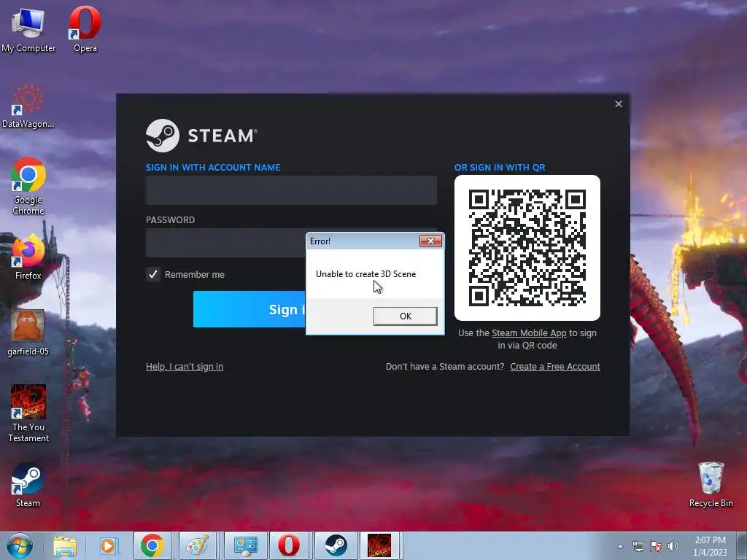This screenshot has height=560, width=747.
Task: Toggle the Remember me checkbox
Action: click(153, 274)
